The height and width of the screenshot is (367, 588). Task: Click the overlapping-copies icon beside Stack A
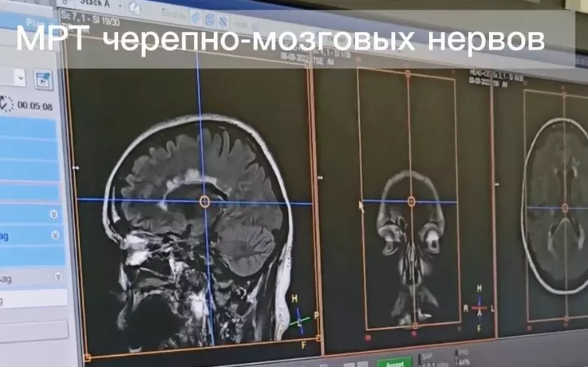[134, 7]
